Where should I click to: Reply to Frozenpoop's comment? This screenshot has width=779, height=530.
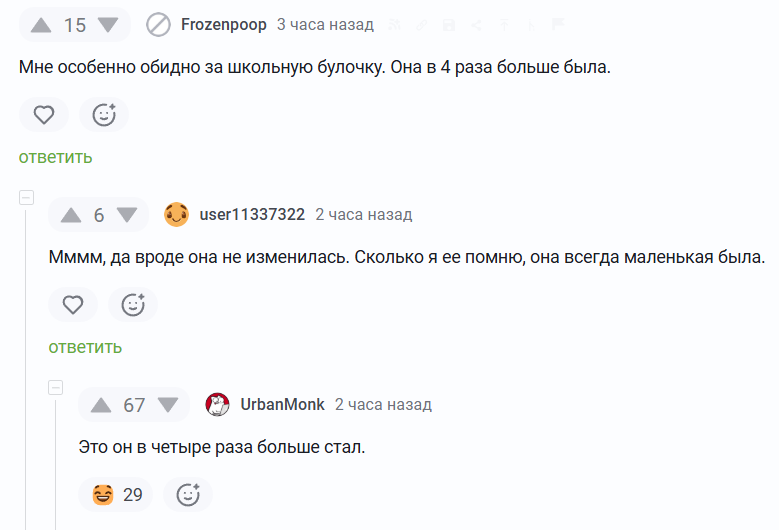pos(56,157)
